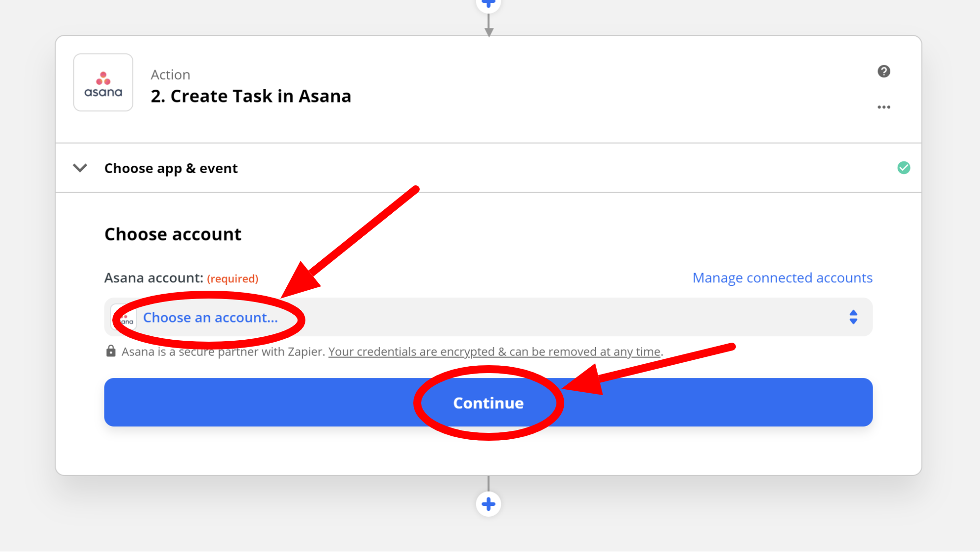The image size is (980, 552).
Task: Add a step with the bottom plus icon
Action: [488, 504]
